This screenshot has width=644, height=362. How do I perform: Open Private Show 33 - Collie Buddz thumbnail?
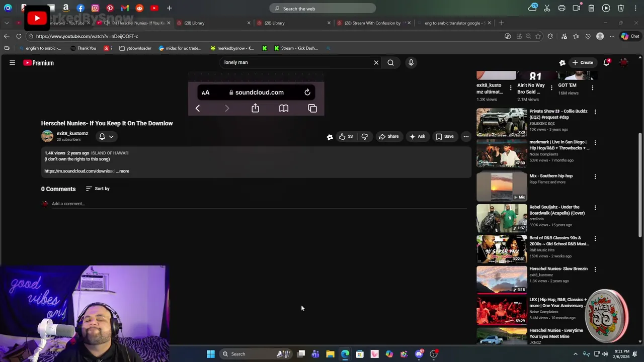pyautogui.click(x=502, y=122)
